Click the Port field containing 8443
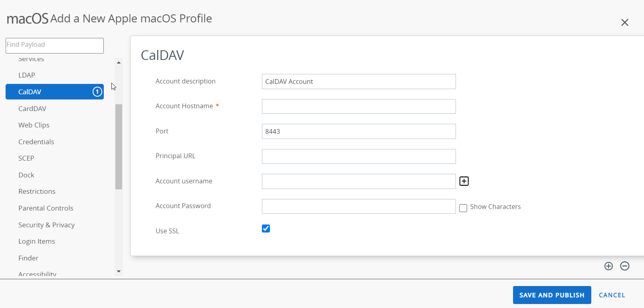644x308 pixels. pyautogui.click(x=359, y=131)
